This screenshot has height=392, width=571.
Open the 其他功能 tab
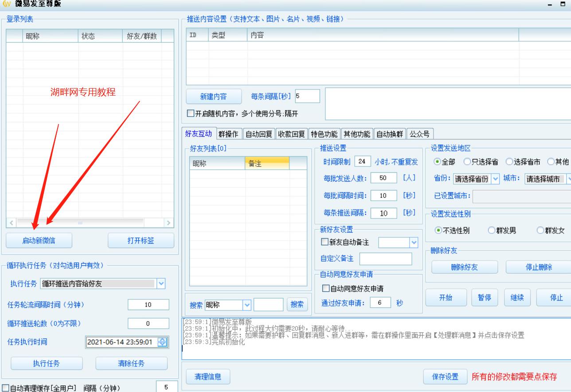(357, 134)
